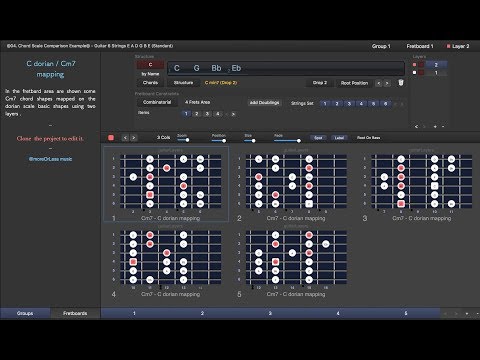This screenshot has height=360, width=480.
Task: Open the 'Clone the project to edit it' link
Action: pos(50,139)
